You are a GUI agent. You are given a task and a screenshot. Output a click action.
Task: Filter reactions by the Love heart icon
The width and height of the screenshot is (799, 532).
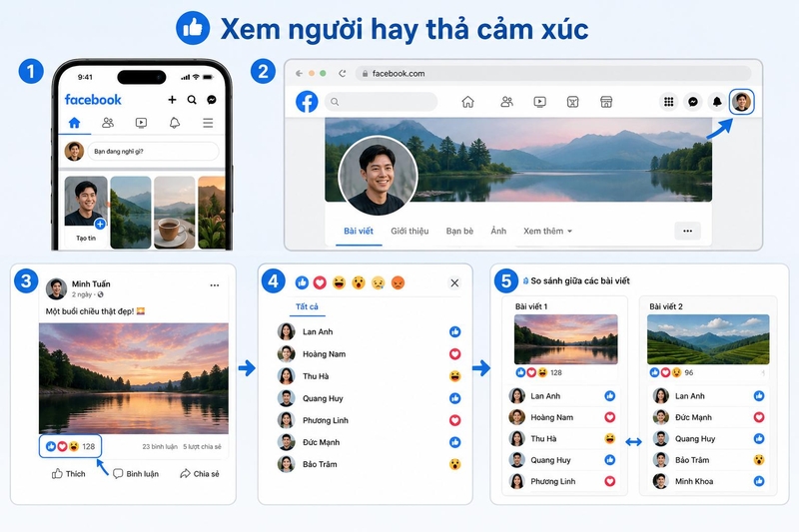point(320,282)
